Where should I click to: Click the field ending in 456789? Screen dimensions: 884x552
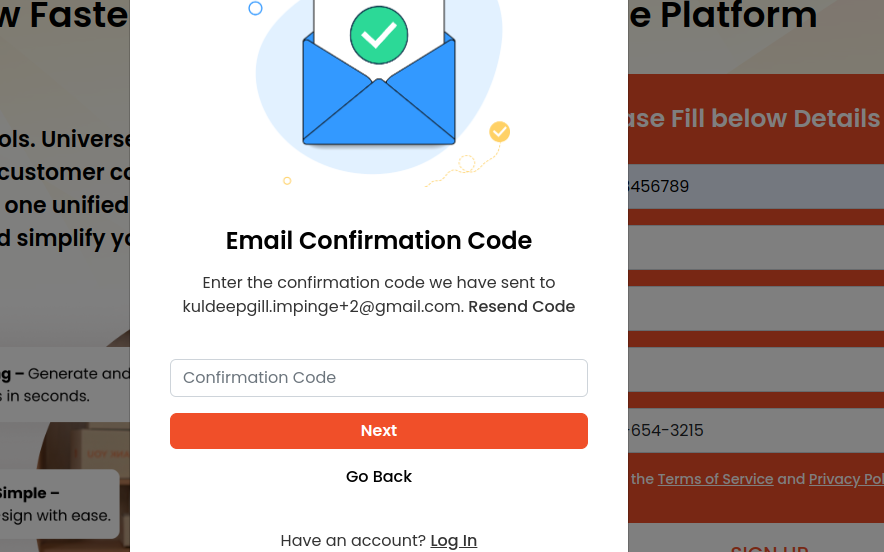(756, 187)
